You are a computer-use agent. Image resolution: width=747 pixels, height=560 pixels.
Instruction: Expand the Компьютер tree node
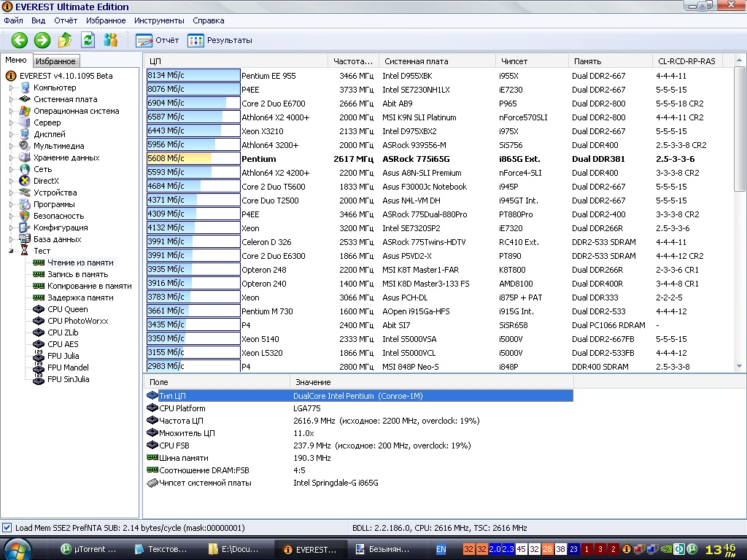[11, 87]
